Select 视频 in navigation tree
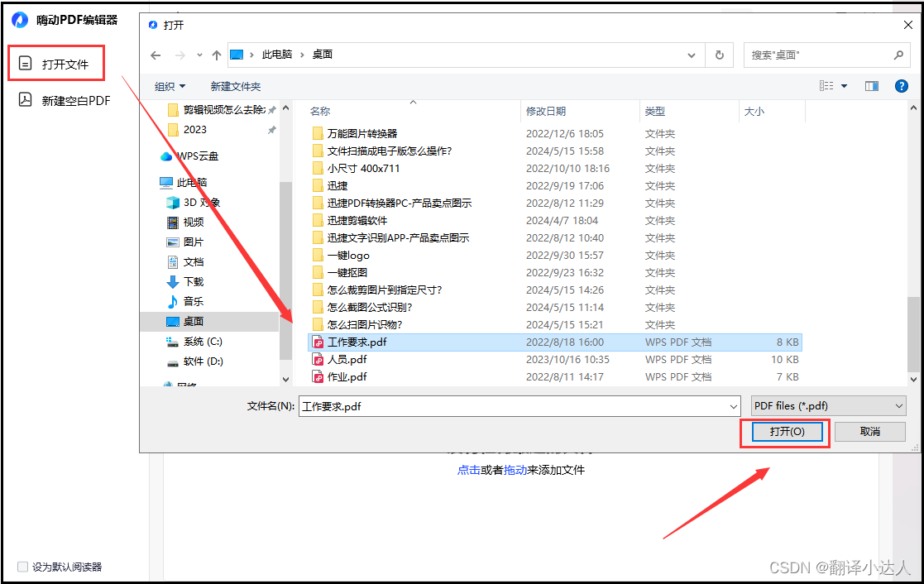This screenshot has height=584, width=924. pos(185,223)
